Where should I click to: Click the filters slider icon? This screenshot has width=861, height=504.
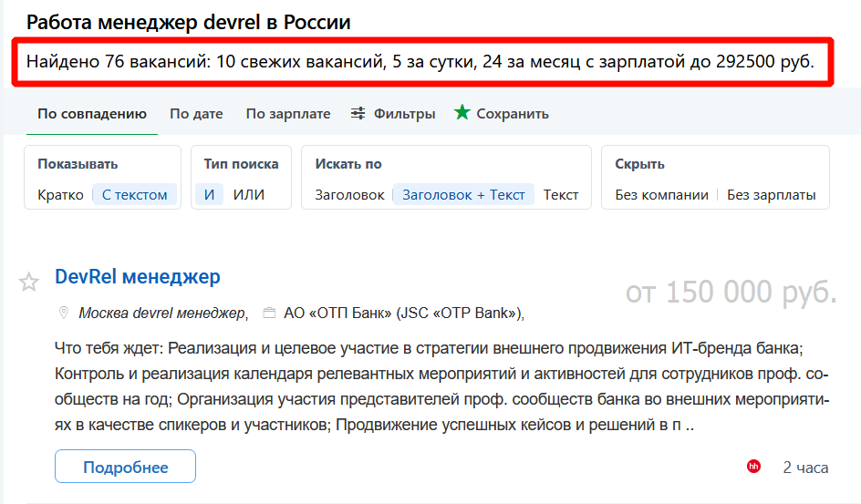point(358,113)
